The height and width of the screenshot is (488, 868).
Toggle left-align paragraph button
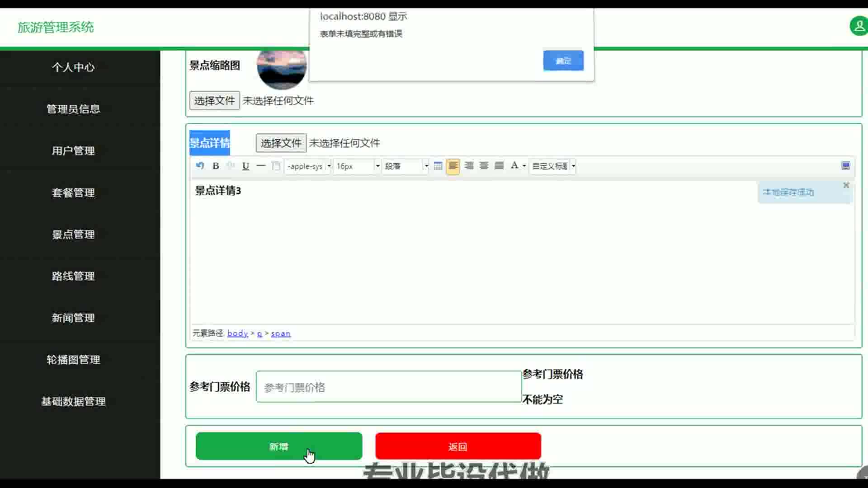tap(453, 166)
